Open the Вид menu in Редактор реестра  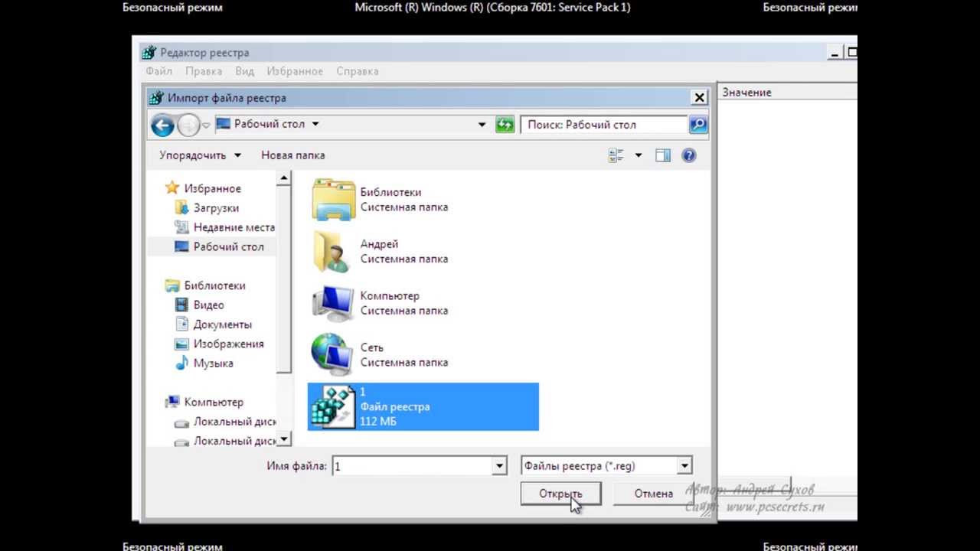click(x=244, y=71)
